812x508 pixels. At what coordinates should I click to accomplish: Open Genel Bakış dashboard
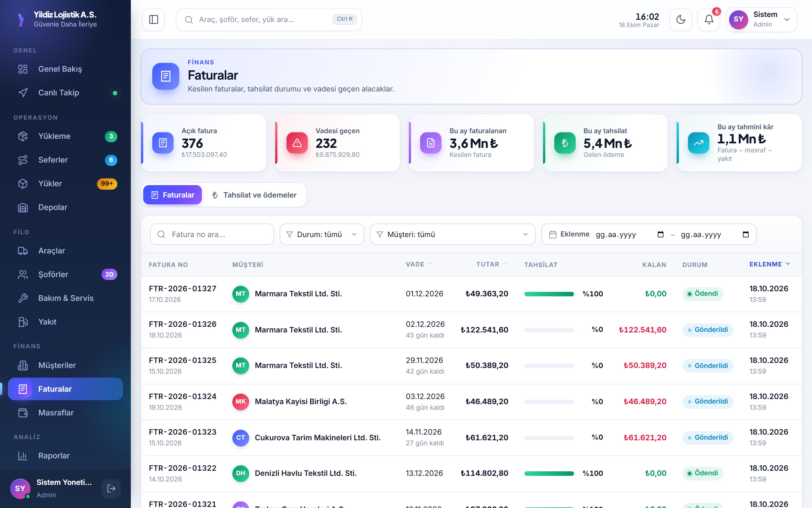click(x=65, y=69)
